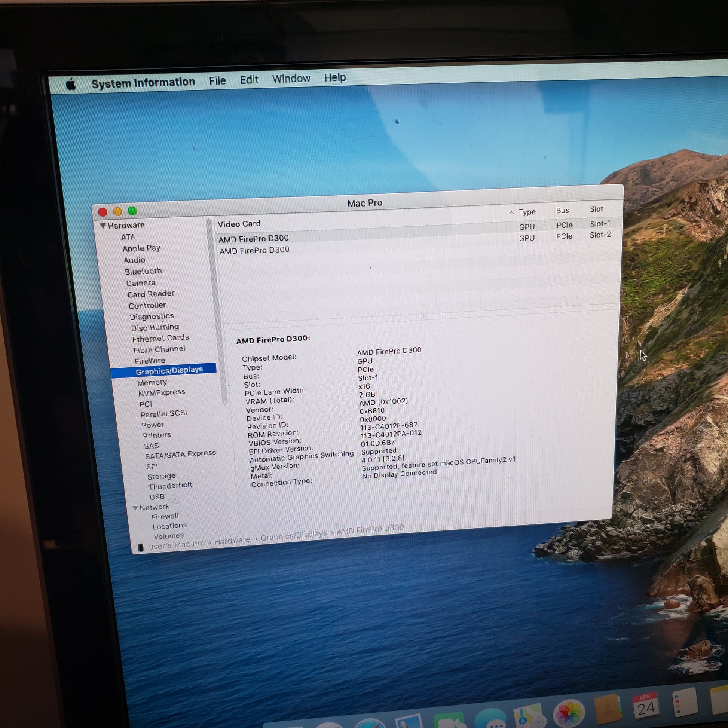
Task: Select Memory in the sidebar
Action: click(152, 382)
